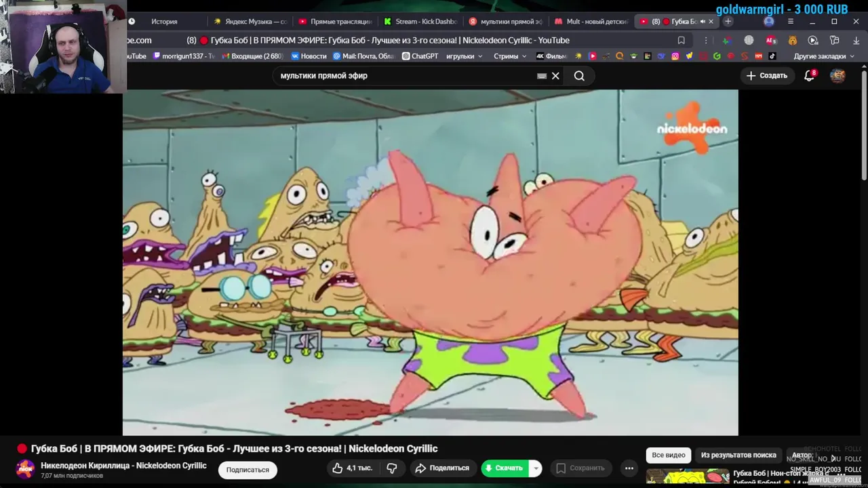Open the VK Новости bookmark

[x=309, y=56]
